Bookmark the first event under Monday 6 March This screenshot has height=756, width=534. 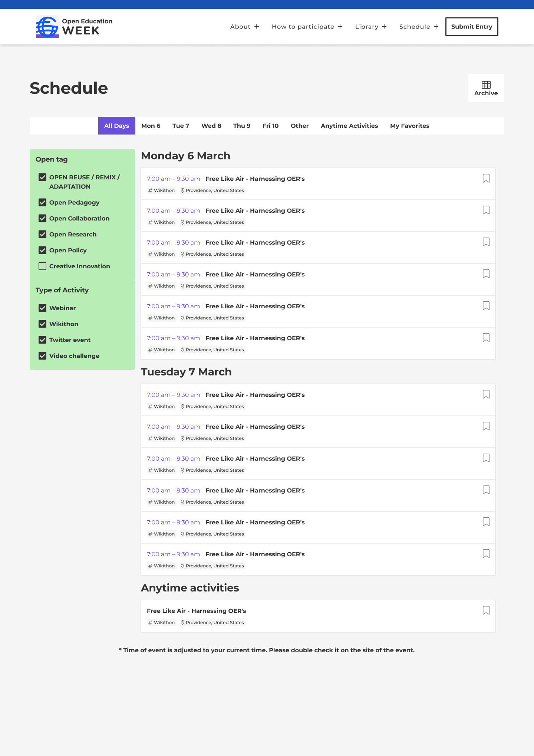coord(486,178)
